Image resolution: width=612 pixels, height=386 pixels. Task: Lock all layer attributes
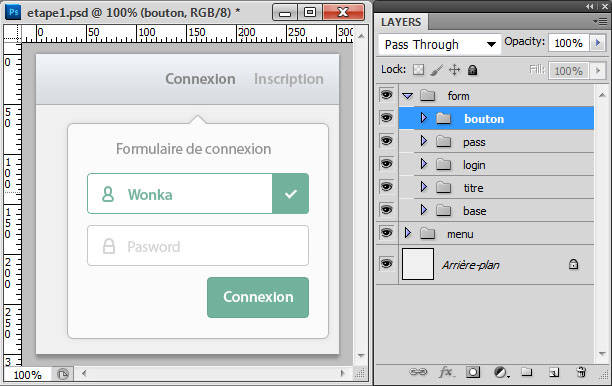pyautogui.click(x=473, y=70)
